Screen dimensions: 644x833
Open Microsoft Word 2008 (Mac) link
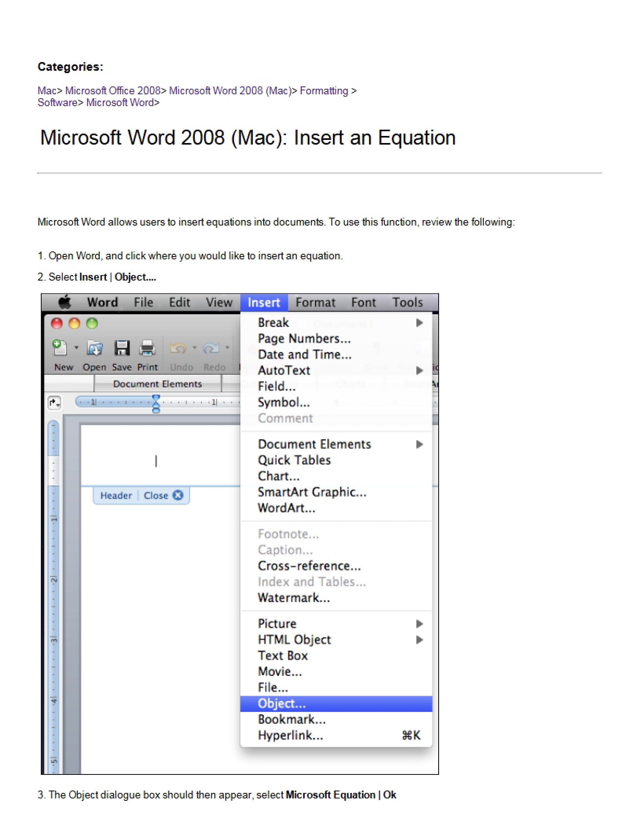[x=231, y=91]
